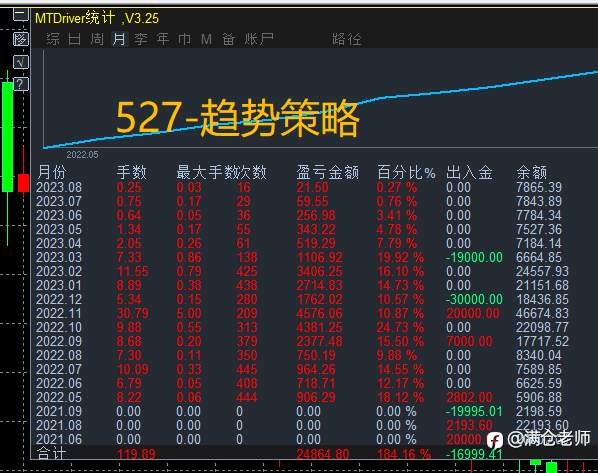Click the 百分比% column header
Screen dimensions: 598x473
pyautogui.click(x=406, y=172)
